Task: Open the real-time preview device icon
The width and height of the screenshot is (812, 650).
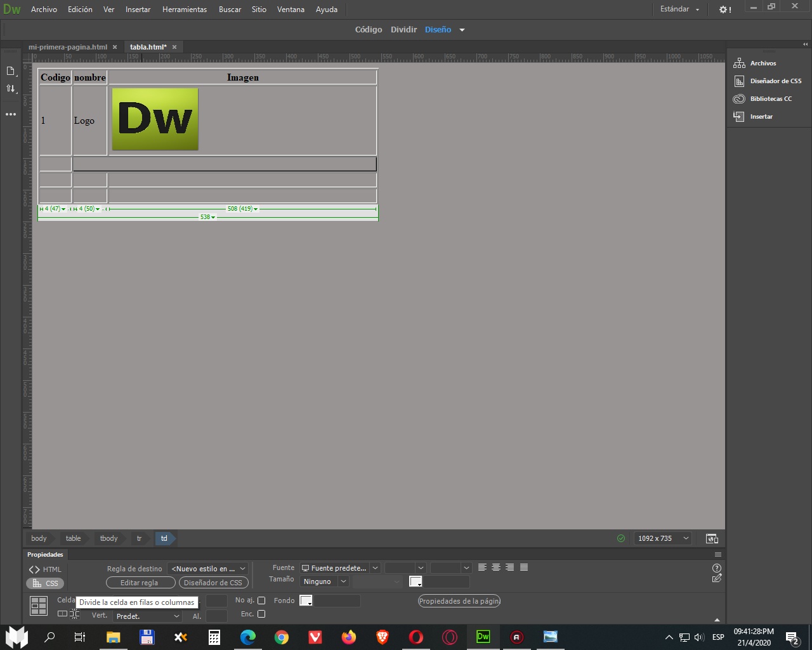Action: coord(712,538)
